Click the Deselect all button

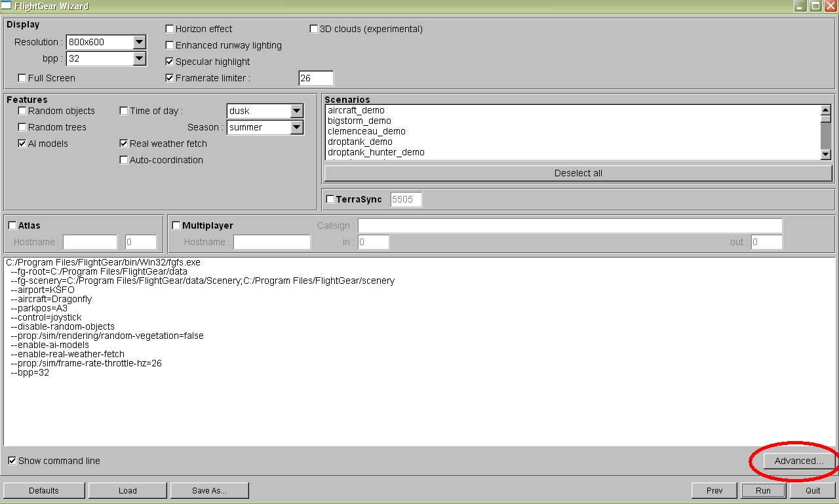(578, 173)
